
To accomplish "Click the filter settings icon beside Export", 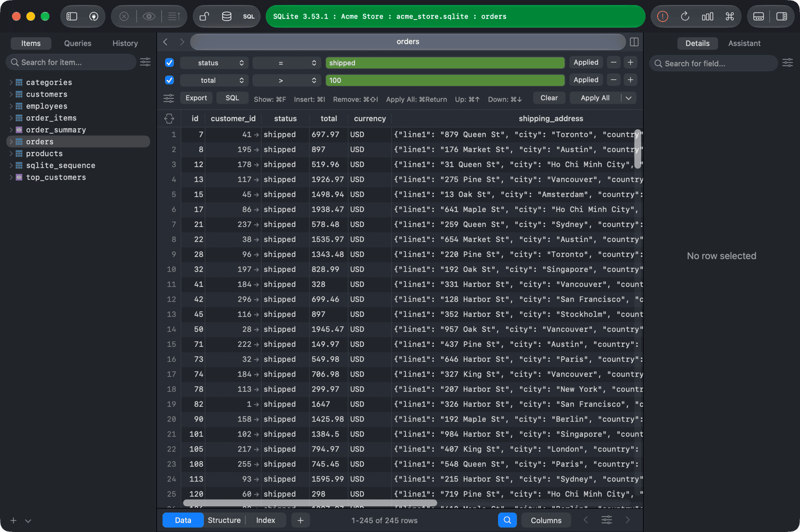I will pyautogui.click(x=168, y=98).
